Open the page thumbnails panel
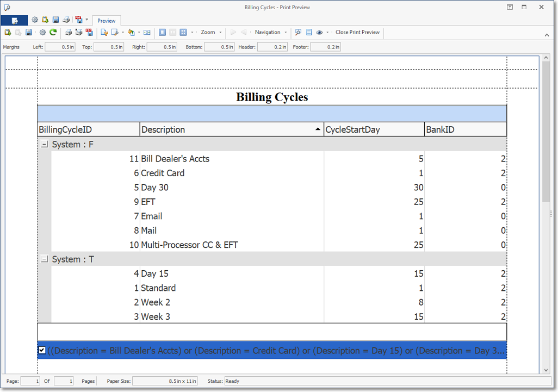 [x=308, y=32]
